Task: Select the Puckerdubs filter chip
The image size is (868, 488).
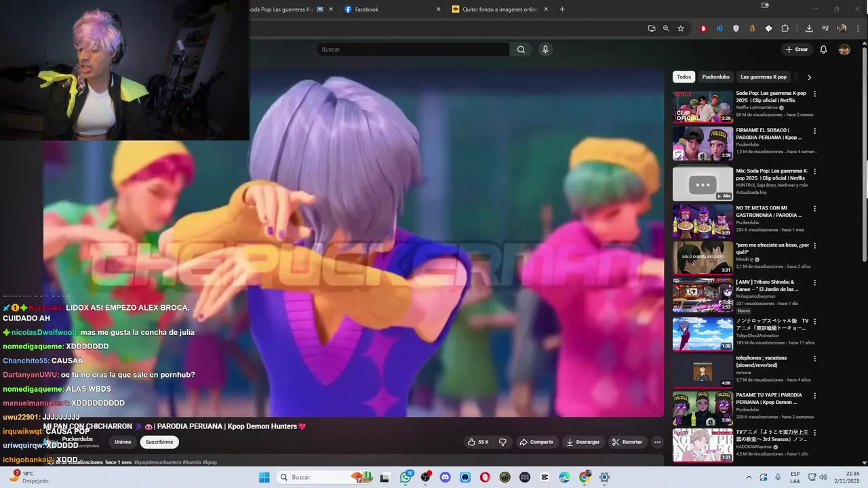Action: point(715,77)
